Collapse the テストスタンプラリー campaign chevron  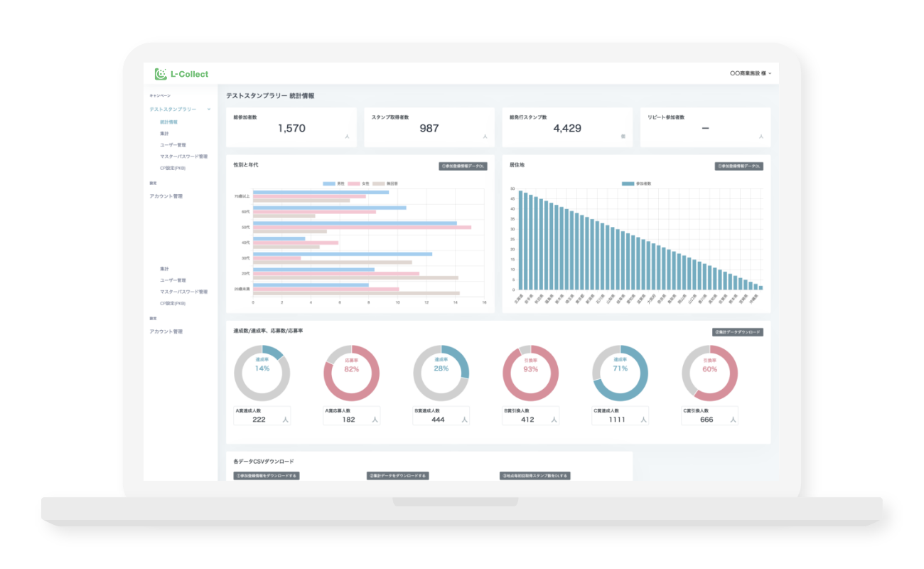coord(209,110)
